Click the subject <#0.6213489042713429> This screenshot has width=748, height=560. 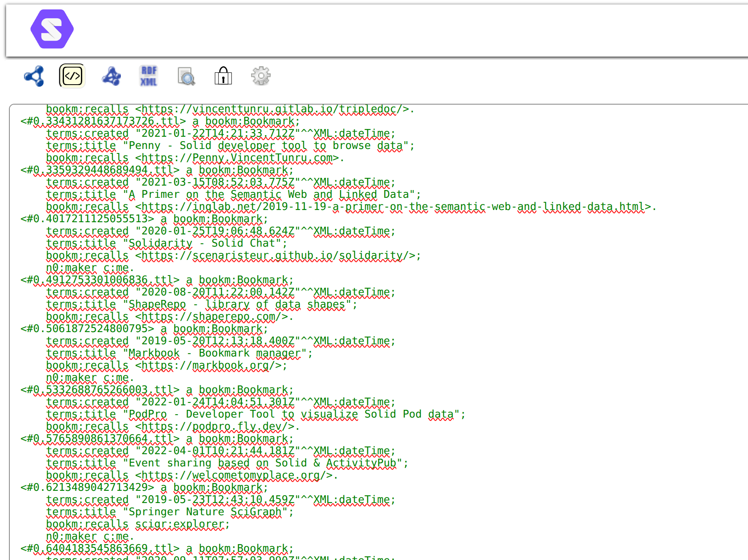point(87,488)
